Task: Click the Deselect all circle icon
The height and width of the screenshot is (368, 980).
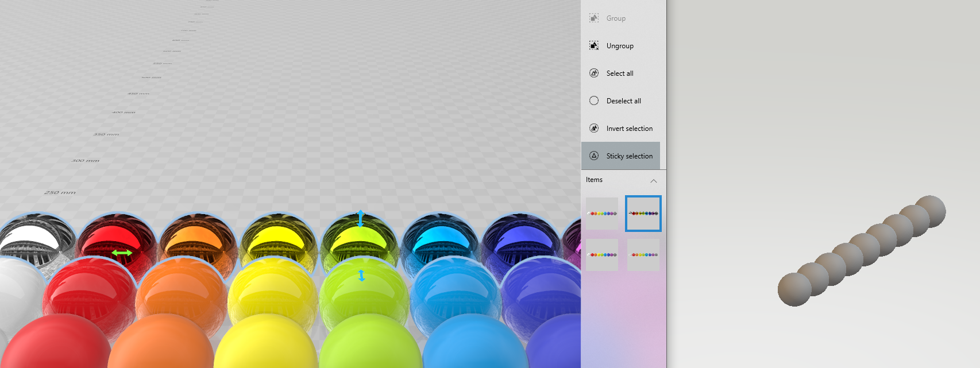Action: (x=594, y=100)
